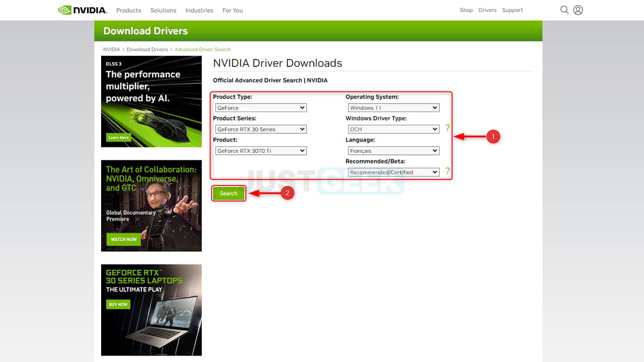Expand the Product Series dropdown

[x=261, y=129]
